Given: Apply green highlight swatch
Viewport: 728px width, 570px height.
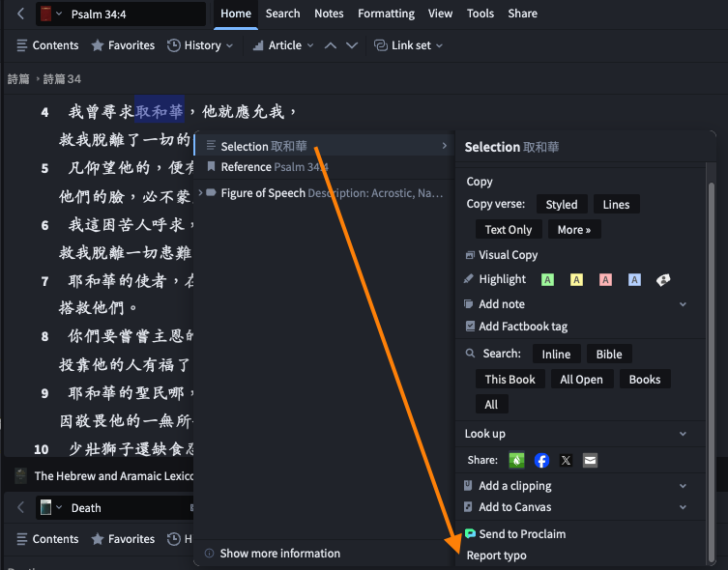Looking at the screenshot, I should (548, 279).
